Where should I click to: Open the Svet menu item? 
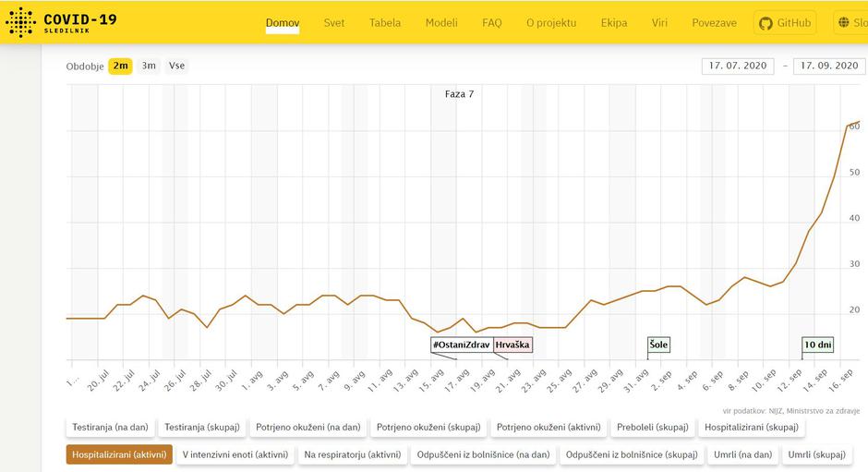[x=334, y=23]
